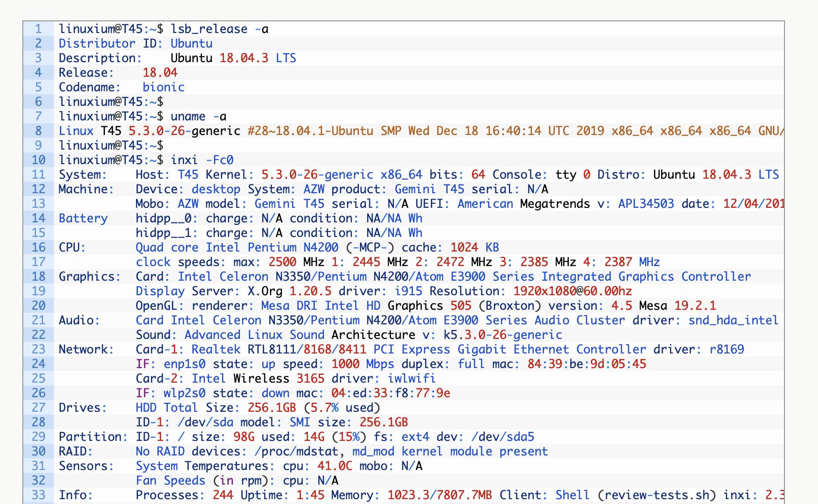Screen dimensions: 818x504
Task: Click line number 1 in the gutter
Action: [38, 29]
